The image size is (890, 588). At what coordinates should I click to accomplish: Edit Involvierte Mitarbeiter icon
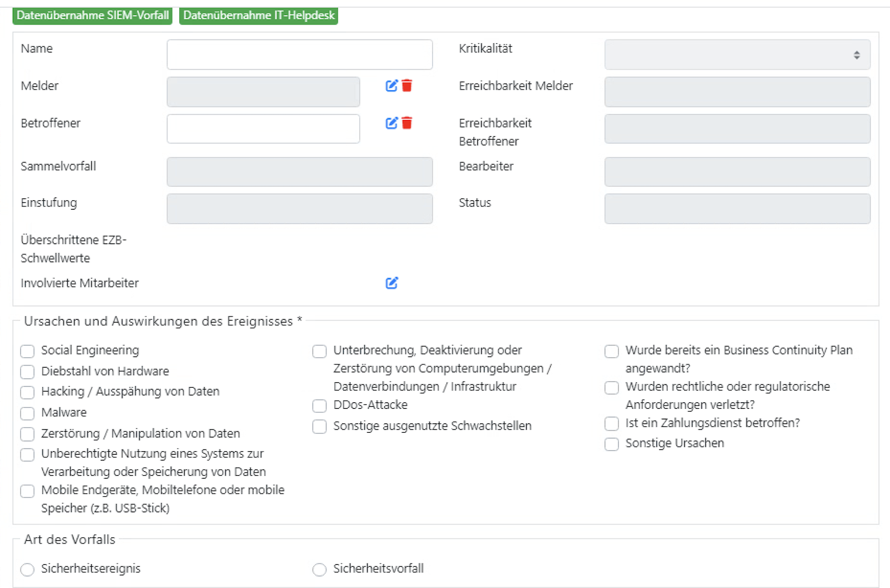tap(392, 283)
